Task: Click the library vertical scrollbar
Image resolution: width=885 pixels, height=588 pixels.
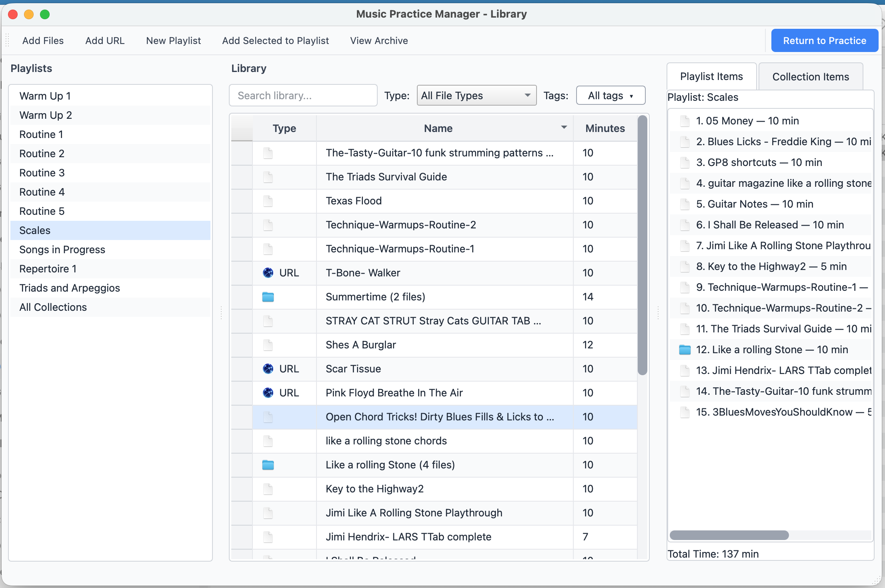Action: (x=642, y=246)
